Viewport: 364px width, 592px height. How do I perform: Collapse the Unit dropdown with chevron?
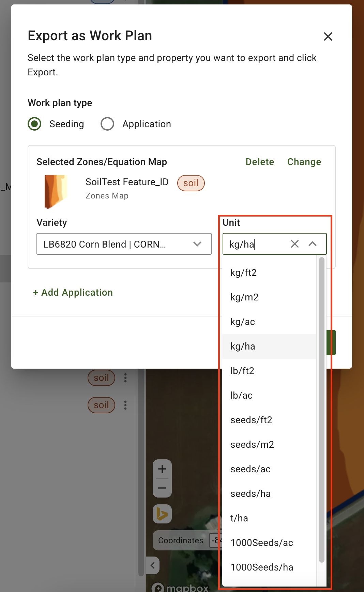tap(313, 244)
